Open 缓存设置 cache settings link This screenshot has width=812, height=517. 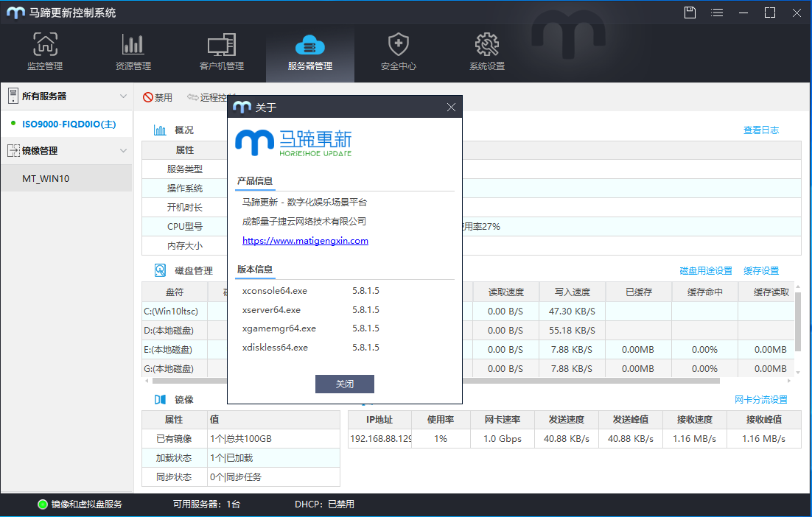(x=760, y=271)
